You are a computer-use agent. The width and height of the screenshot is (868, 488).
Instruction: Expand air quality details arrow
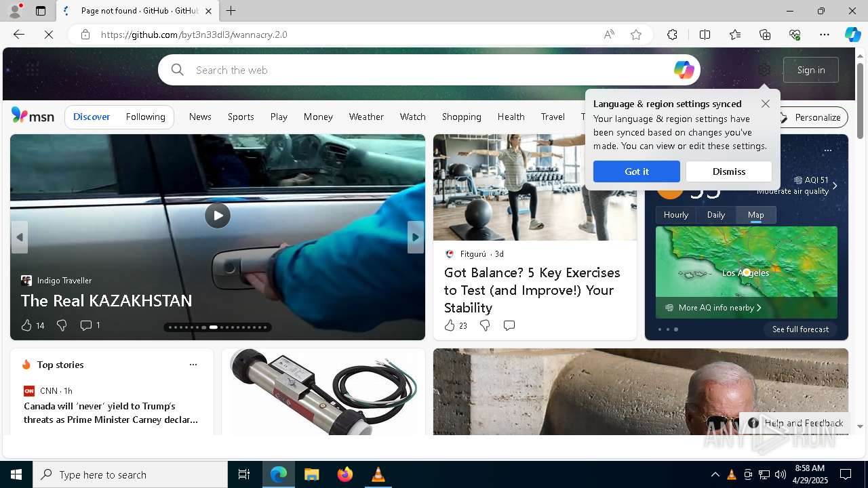(835, 186)
